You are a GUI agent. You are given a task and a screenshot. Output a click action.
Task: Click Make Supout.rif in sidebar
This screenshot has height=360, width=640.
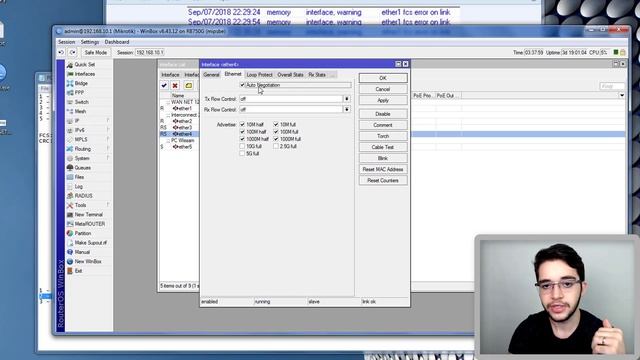pyautogui.click(x=90, y=243)
